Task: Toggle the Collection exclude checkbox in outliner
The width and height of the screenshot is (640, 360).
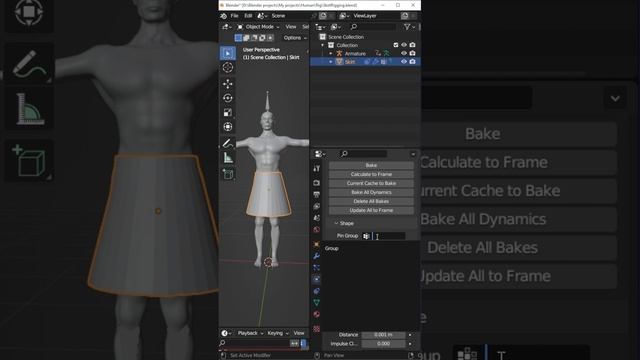Action: coord(396,45)
